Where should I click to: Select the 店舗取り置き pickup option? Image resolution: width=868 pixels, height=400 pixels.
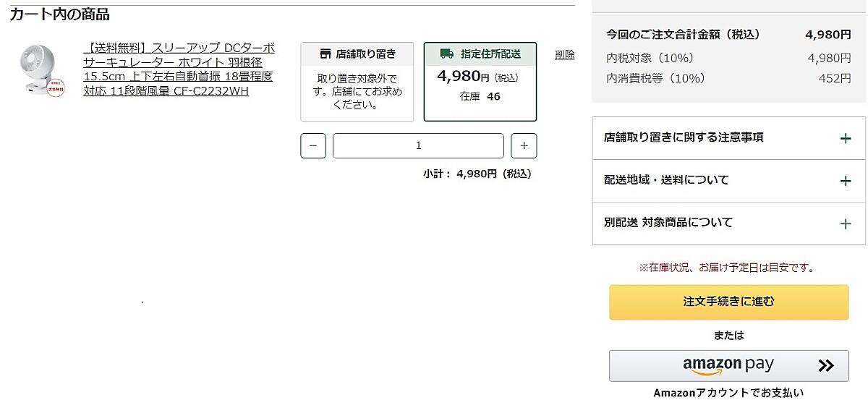coord(357,82)
